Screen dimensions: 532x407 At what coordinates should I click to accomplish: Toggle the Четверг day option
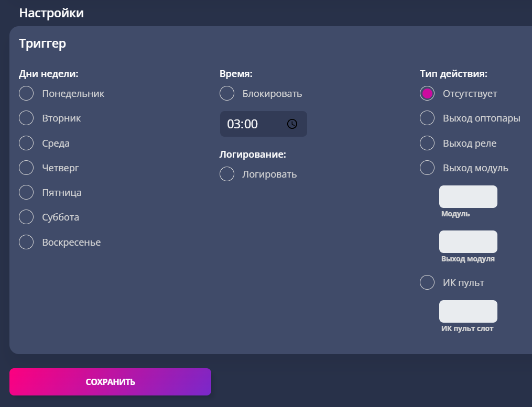pos(26,168)
